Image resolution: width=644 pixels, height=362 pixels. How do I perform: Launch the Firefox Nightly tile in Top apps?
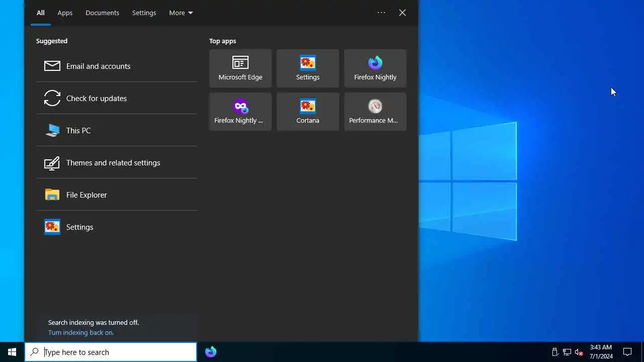pos(375,68)
